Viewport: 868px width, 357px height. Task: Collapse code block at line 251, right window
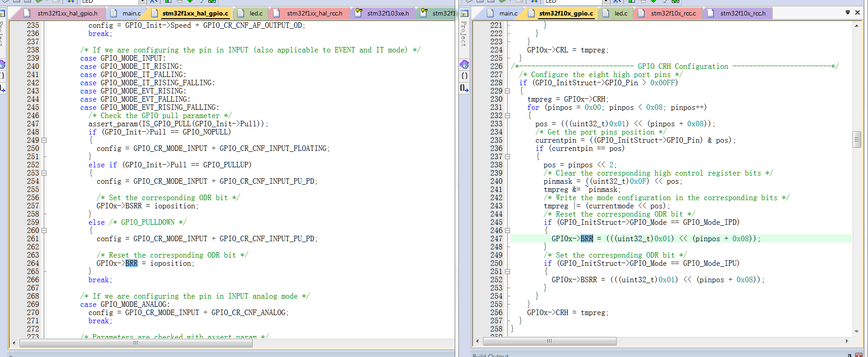click(x=507, y=272)
